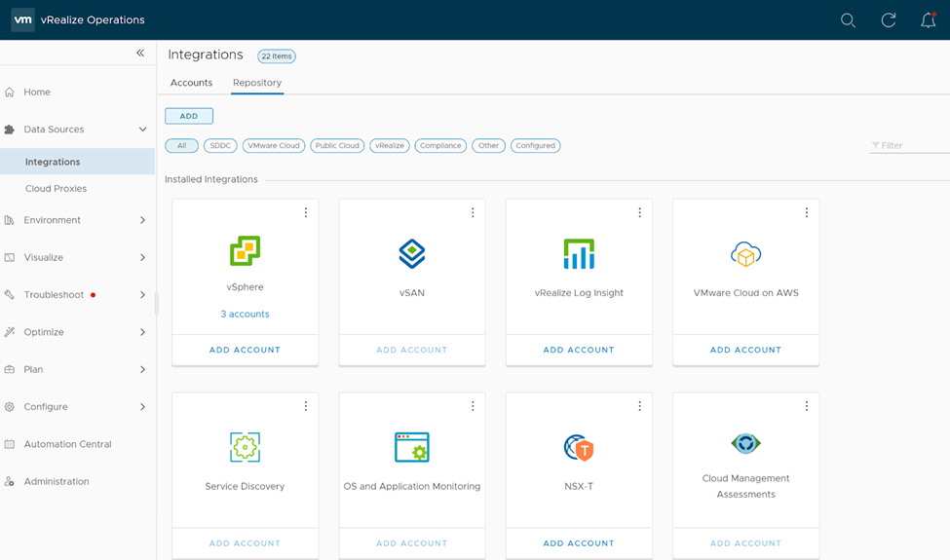
Task: Click ADD ACCOUNT on the NSX-T card
Action: (x=579, y=543)
